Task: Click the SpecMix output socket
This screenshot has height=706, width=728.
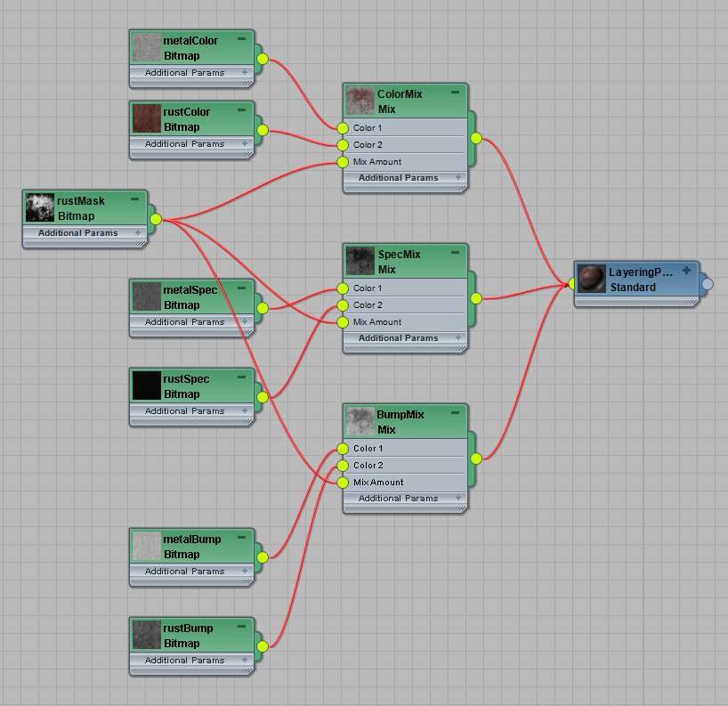Action: (476, 298)
